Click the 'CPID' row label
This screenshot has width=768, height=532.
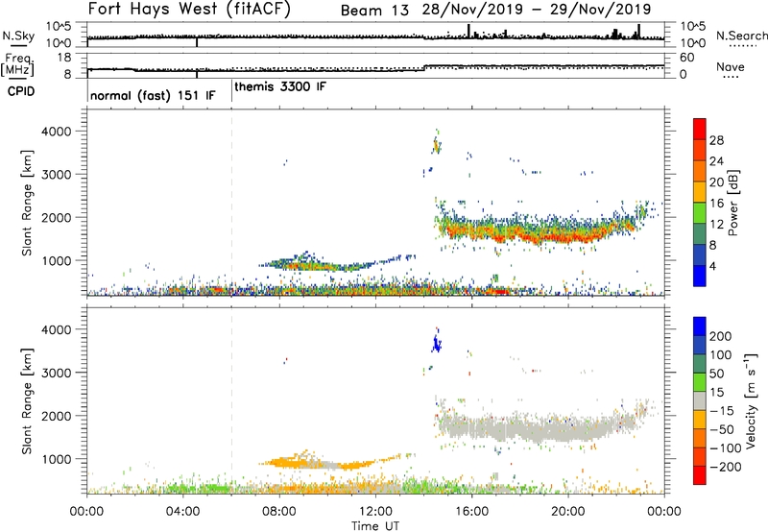click(x=21, y=91)
